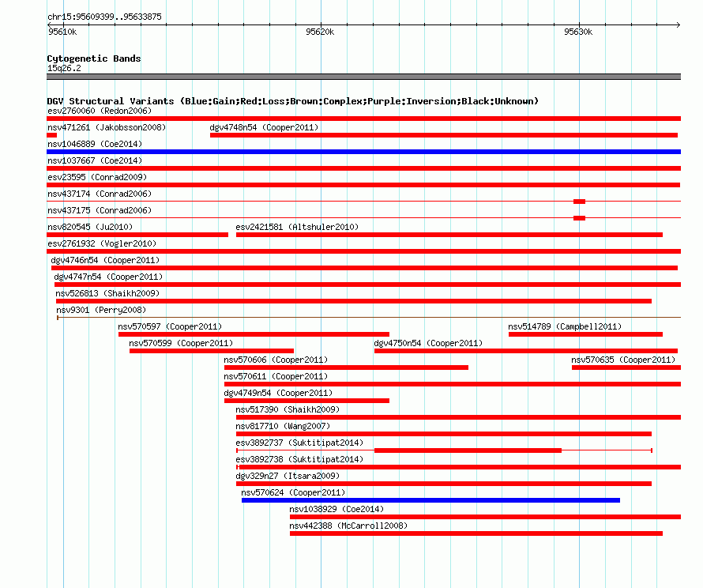703x588 pixels.
Task: Click the blue nsv570624 gain bar
Action: tap(430, 500)
